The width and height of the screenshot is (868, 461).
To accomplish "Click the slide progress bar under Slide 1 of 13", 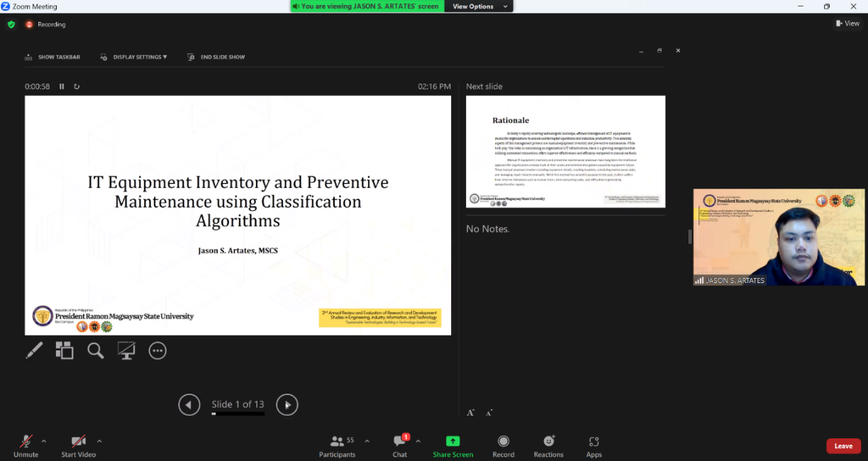I will (x=238, y=413).
